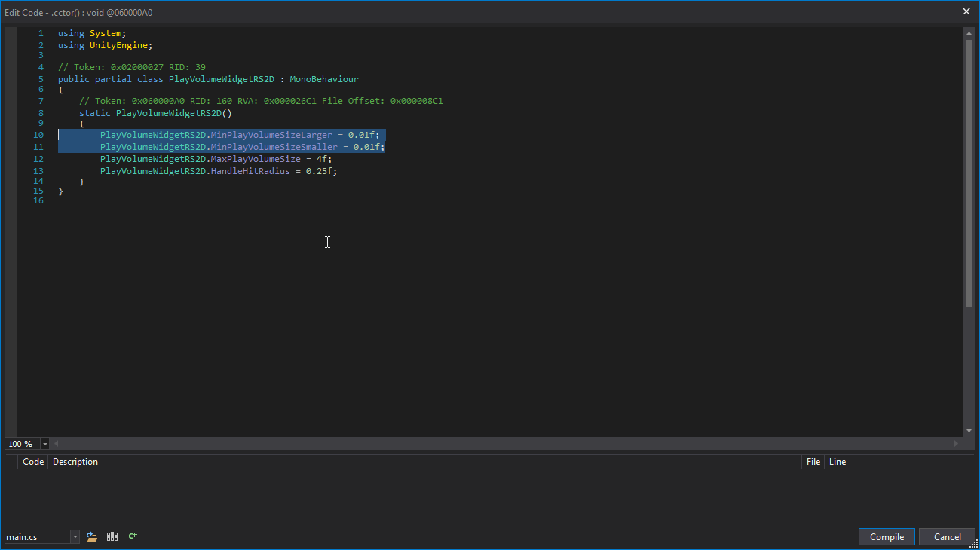Click 'partial' keyword in class declaration

113,79
